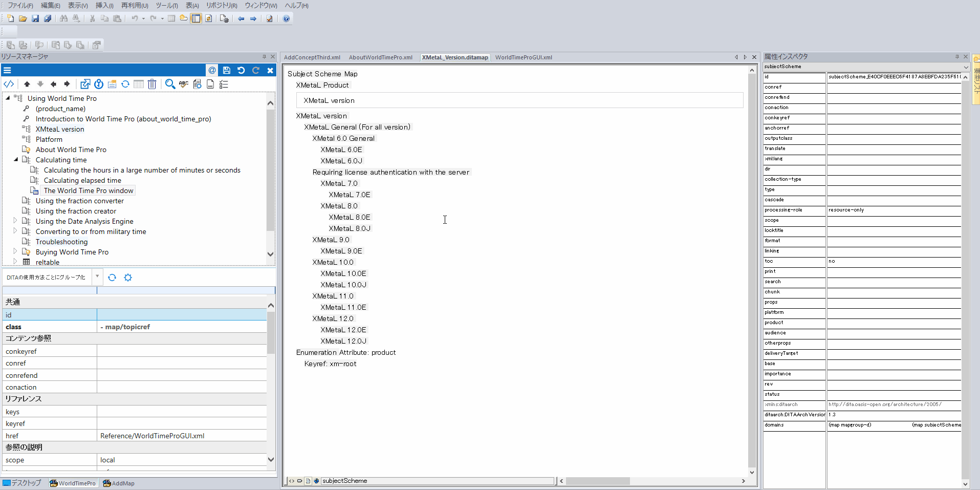Image resolution: width=980 pixels, height=490 pixels.
Task: Toggle the @ button in Resource Manager header
Action: (x=212, y=70)
